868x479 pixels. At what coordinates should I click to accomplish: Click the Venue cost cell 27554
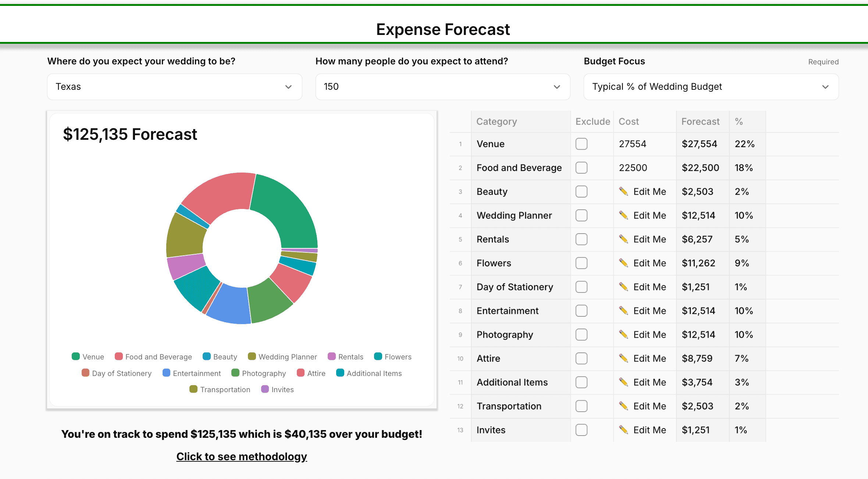pos(633,144)
